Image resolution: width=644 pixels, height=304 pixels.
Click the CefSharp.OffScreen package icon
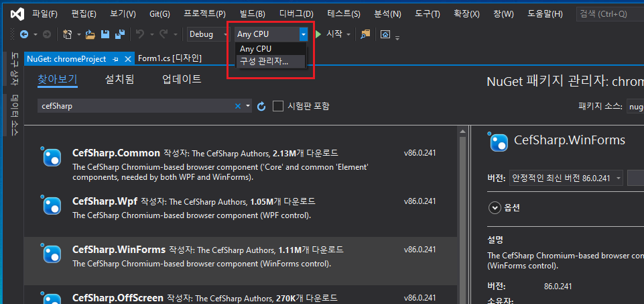click(52, 298)
